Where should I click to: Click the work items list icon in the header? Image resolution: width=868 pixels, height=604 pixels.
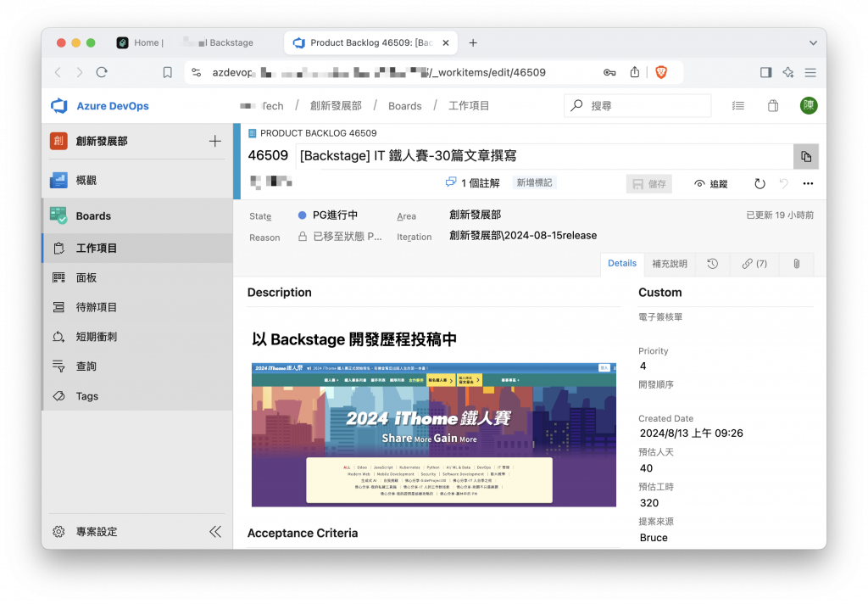(738, 106)
